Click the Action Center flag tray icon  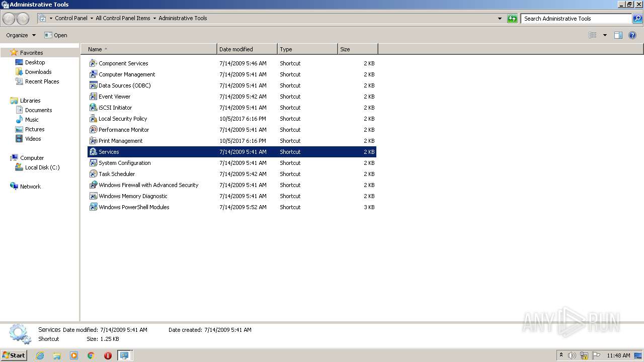pyautogui.click(x=596, y=355)
